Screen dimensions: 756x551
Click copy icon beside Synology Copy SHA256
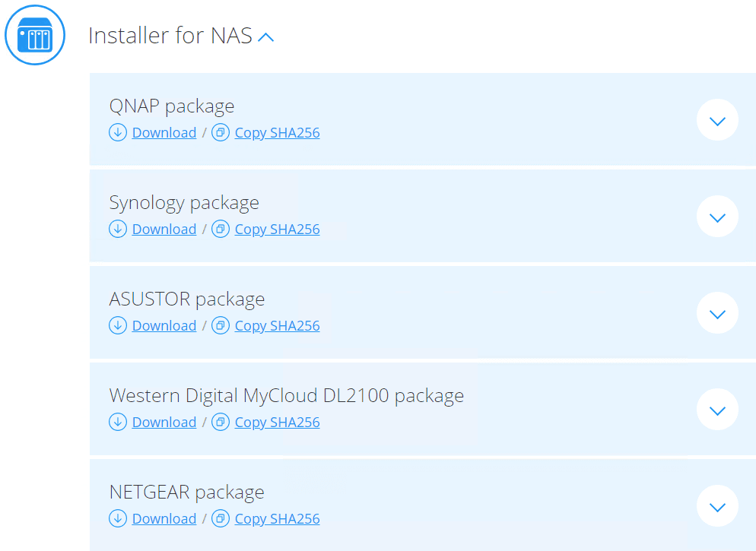(x=221, y=229)
